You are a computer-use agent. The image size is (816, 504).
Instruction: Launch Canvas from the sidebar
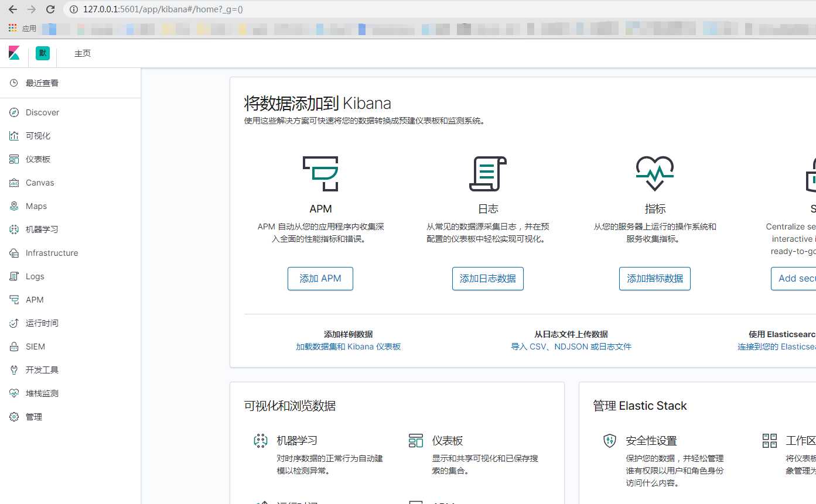point(39,182)
